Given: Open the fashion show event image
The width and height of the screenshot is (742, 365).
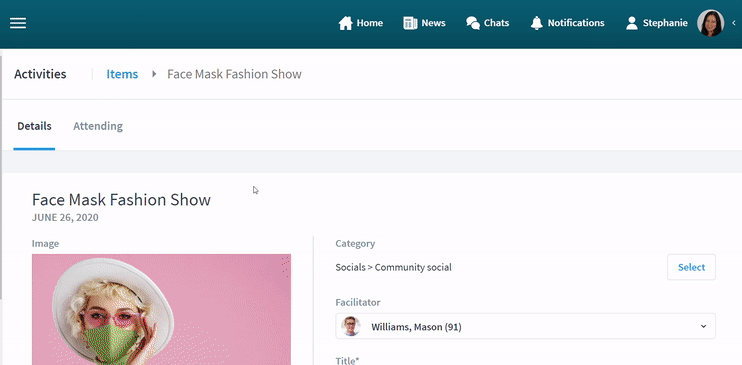Looking at the screenshot, I should (x=161, y=309).
